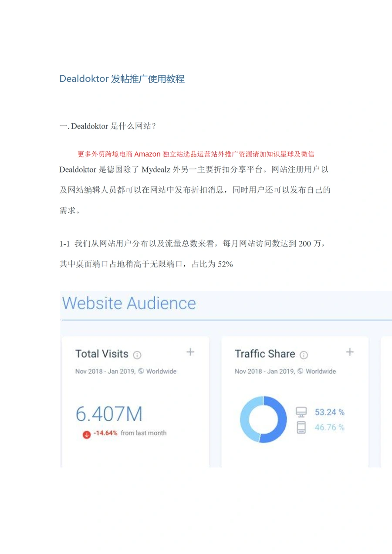Click the document title Dealdoktor发帖推广使用教程
The image size is (392, 554).
pos(122,79)
